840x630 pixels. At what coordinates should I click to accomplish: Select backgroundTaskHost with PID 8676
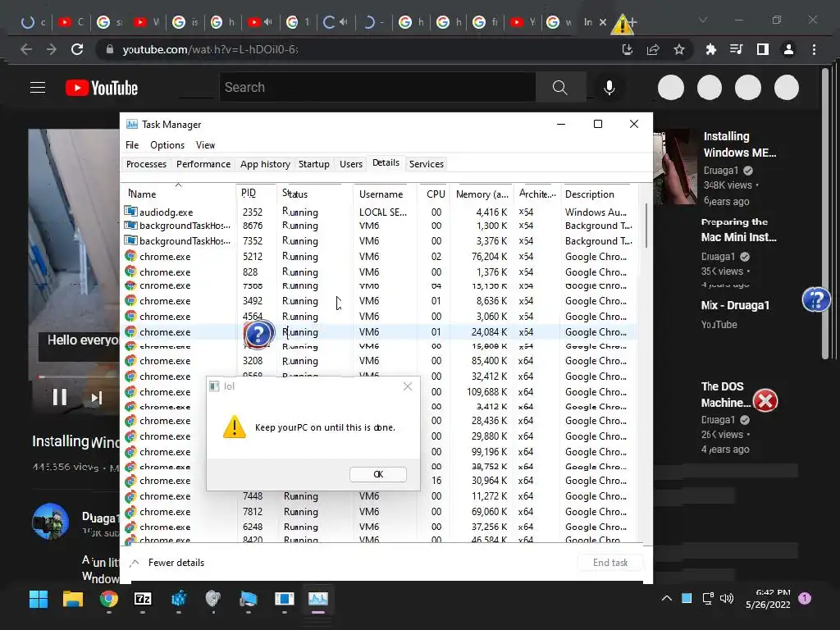[x=381, y=226]
